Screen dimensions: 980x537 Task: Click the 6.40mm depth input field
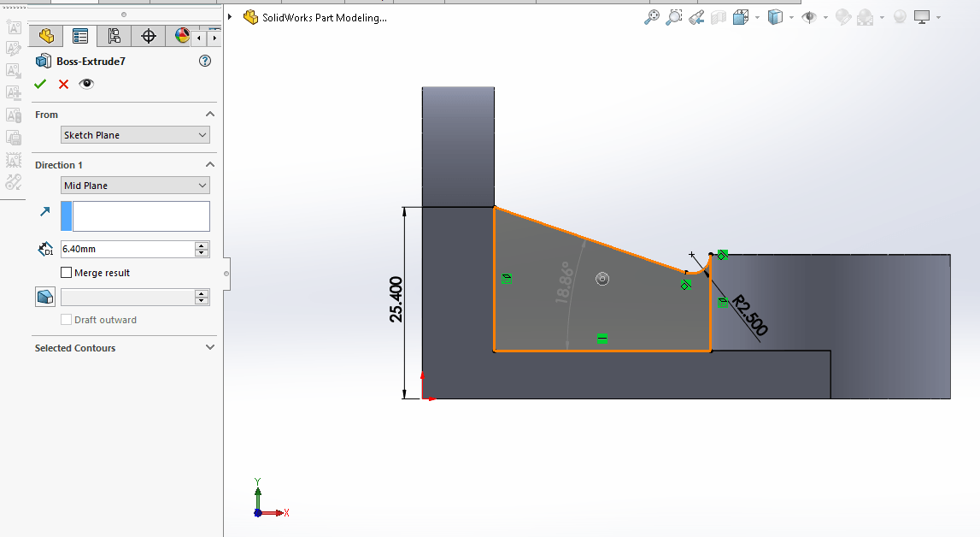coord(126,249)
